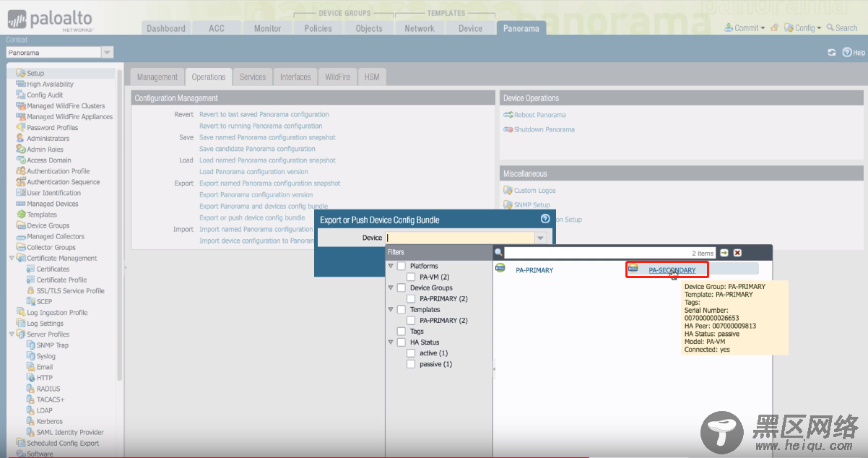Click the green arrow apply-filter icon
The height and width of the screenshot is (458, 868).
724,253
